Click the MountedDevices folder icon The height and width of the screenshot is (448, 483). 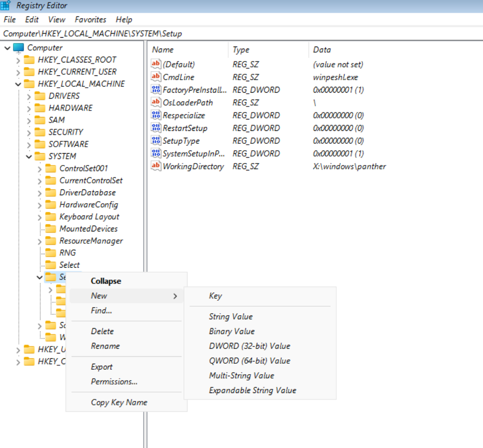click(x=51, y=229)
